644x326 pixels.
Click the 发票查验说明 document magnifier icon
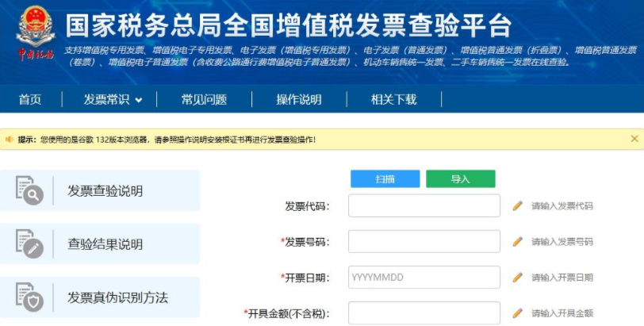(x=29, y=190)
